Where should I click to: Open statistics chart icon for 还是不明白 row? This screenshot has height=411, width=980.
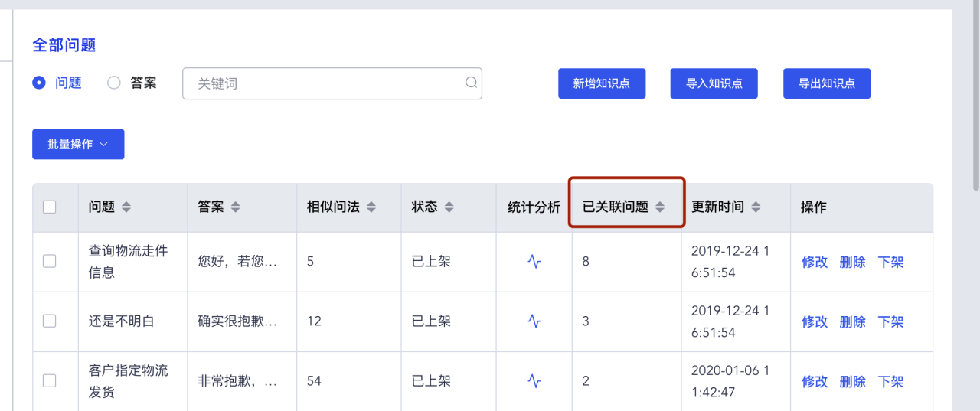pyautogui.click(x=534, y=321)
